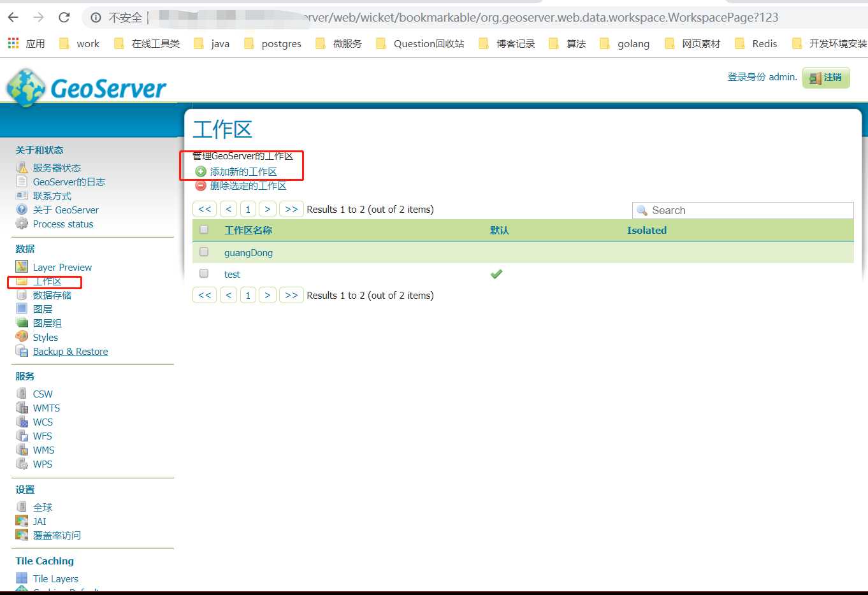Click the red minus remove-workspace icon
868x595 pixels.
(201, 185)
